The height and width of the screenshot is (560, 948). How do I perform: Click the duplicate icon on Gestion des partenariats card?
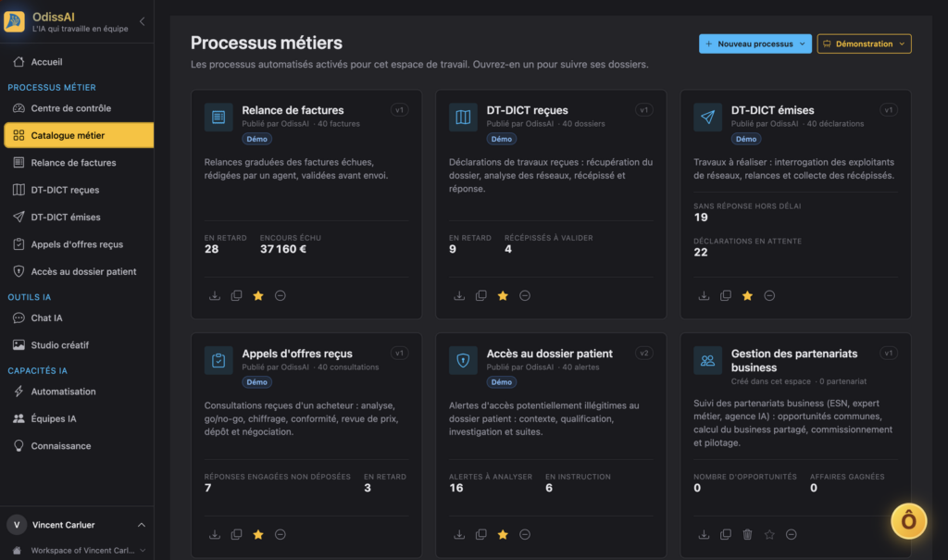tap(726, 535)
